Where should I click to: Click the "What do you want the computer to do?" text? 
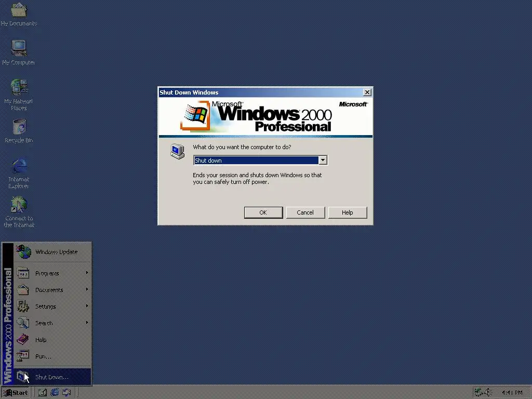(x=242, y=147)
